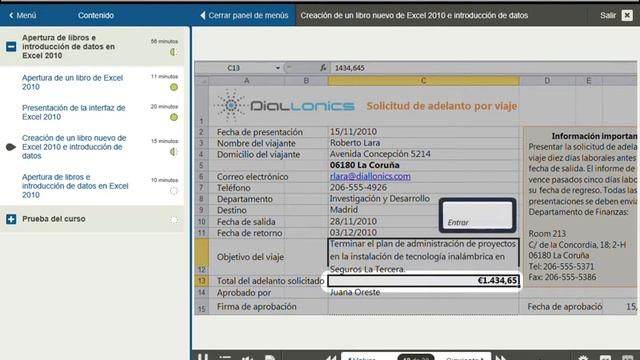Select the cell Avenida Concepción 5214

coord(424,154)
